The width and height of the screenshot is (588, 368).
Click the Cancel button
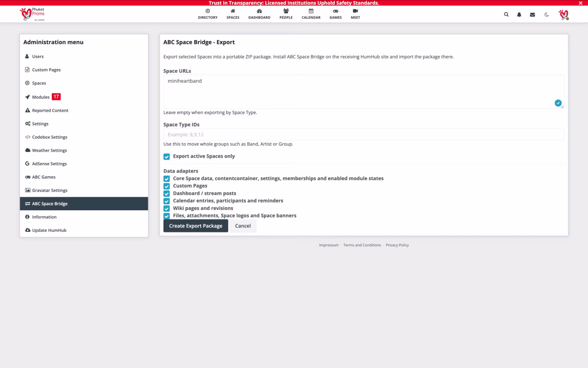[x=243, y=226]
